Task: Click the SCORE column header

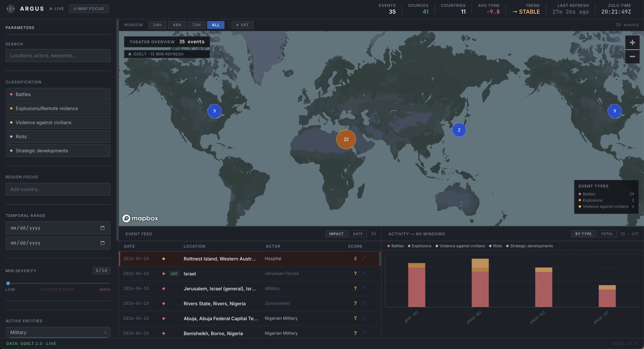Action: 355,246
